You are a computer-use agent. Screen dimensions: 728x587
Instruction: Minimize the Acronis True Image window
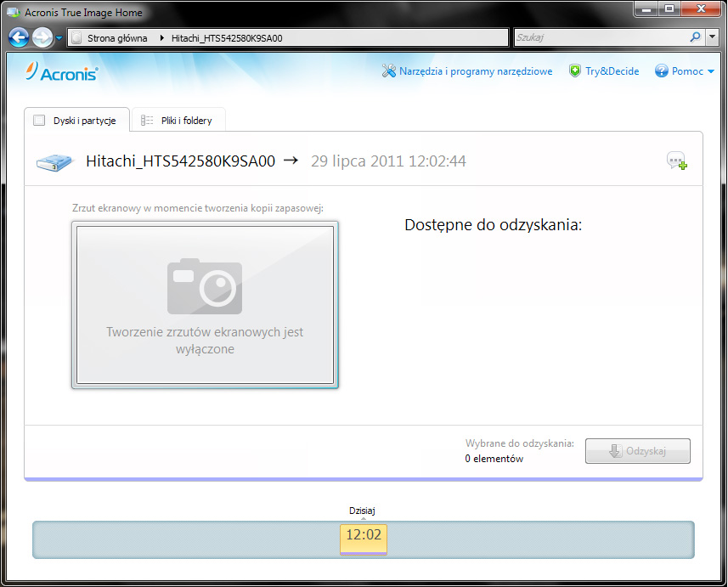point(646,8)
